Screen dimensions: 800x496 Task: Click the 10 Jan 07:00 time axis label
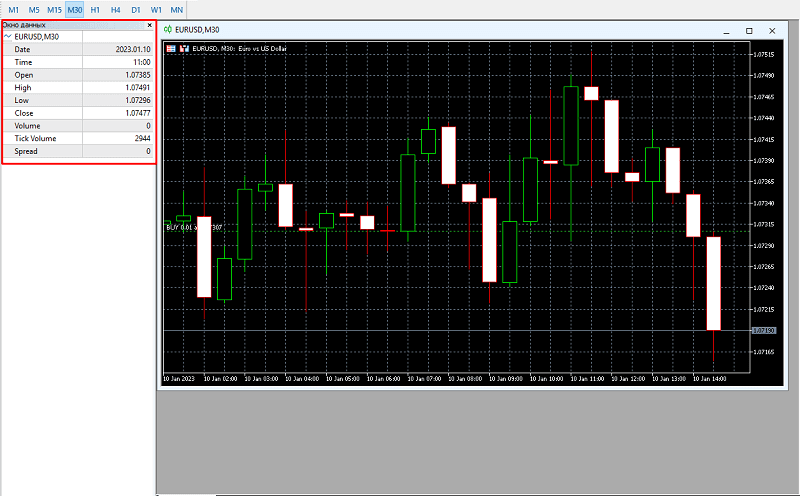tap(424, 379)
